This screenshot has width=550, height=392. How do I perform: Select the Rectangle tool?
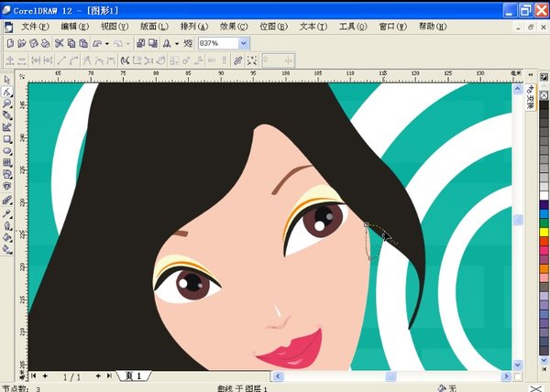pyautogui.click(x=7, y=138)
